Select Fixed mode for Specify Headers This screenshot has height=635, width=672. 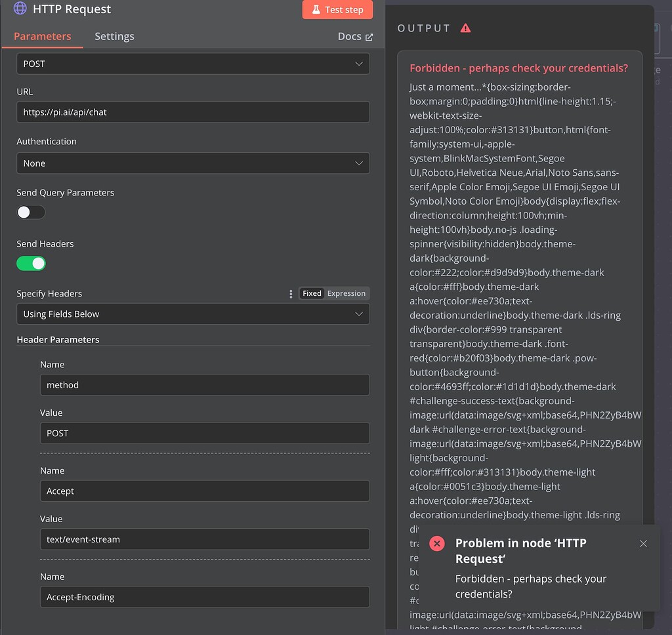pyautogui.click(x=312, y=293)
